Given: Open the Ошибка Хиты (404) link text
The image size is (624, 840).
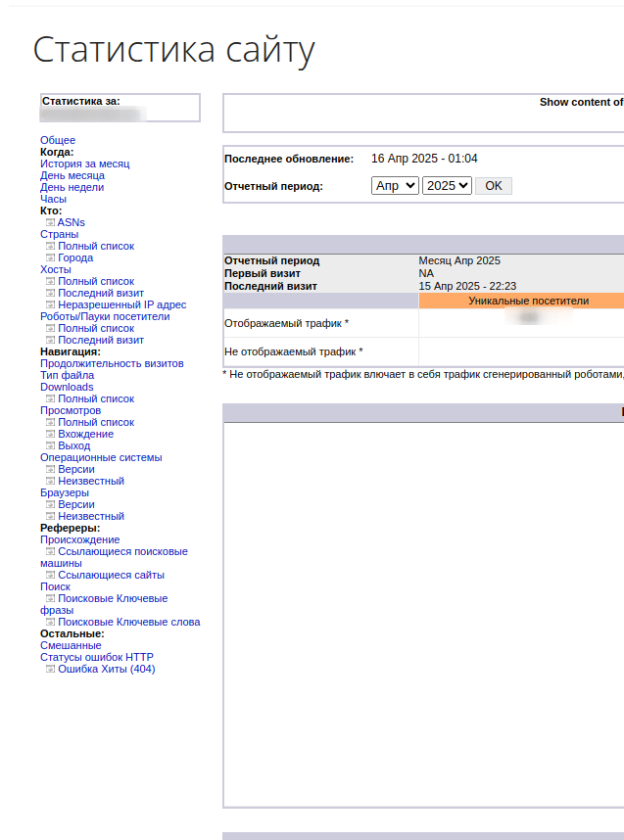Looking at the screenshot, I should (x=107, y=669).
